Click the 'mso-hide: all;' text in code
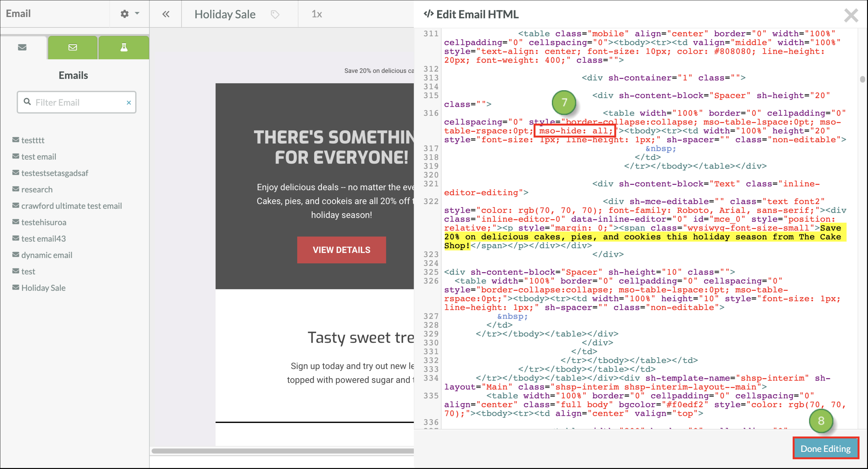Image resolution: width=868 pixels, height=469 pixels. click(x=576, y=131)
